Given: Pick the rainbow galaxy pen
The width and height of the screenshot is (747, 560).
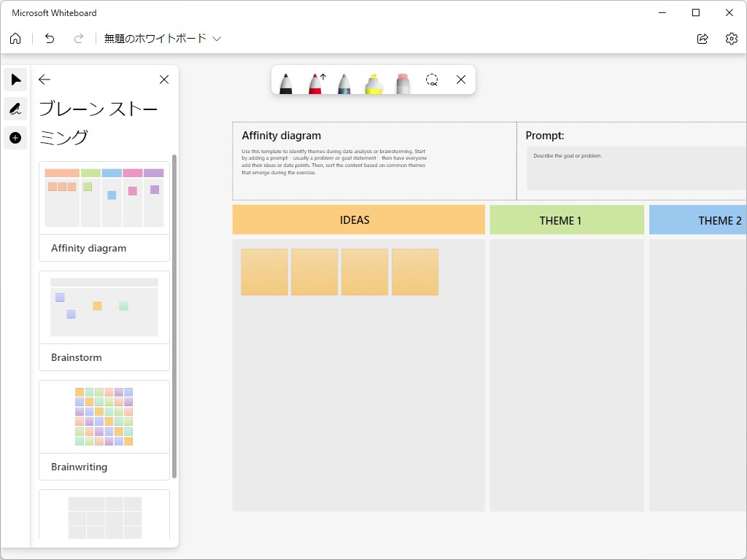Looking at the screenshot, I should click(344, 83).
